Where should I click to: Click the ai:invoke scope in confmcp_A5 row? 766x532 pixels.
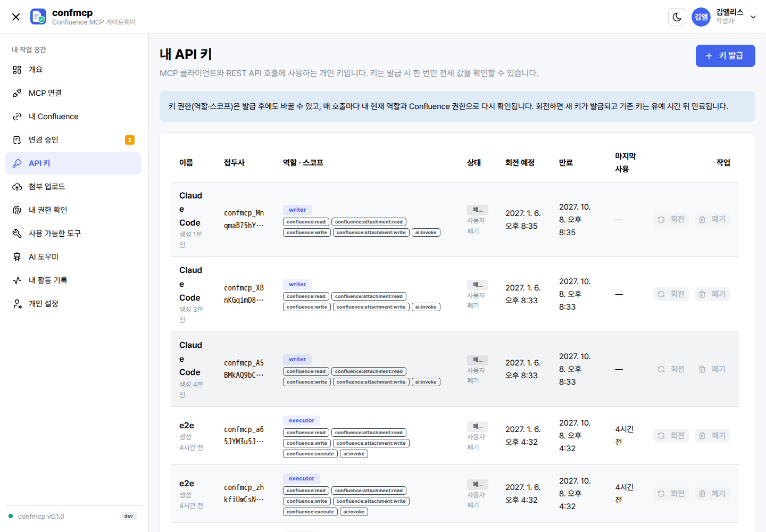click(x=426, y=382)
